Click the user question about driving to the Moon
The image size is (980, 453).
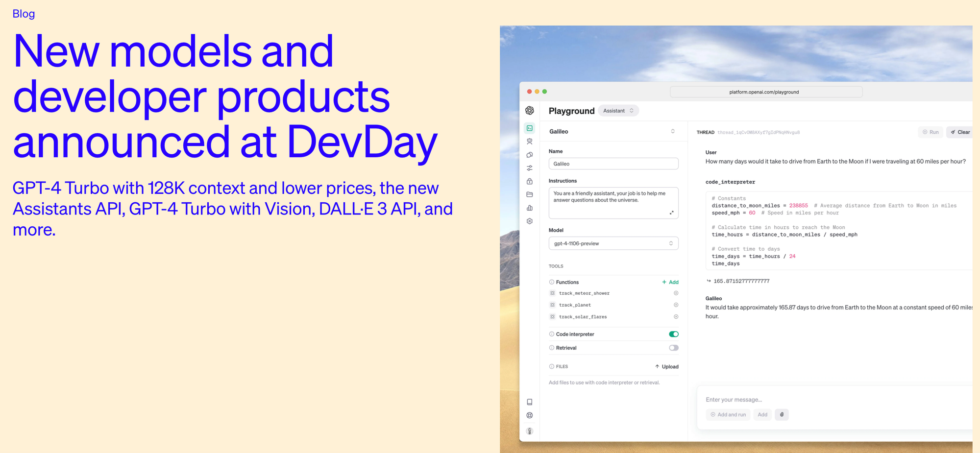[x=835, y=162]
